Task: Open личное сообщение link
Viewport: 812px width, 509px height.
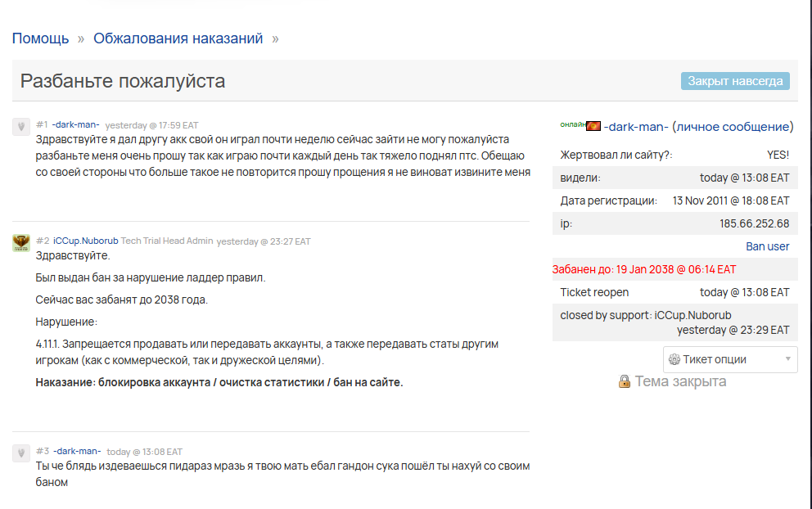Action: pyautogui.click(x=733, y=127)
